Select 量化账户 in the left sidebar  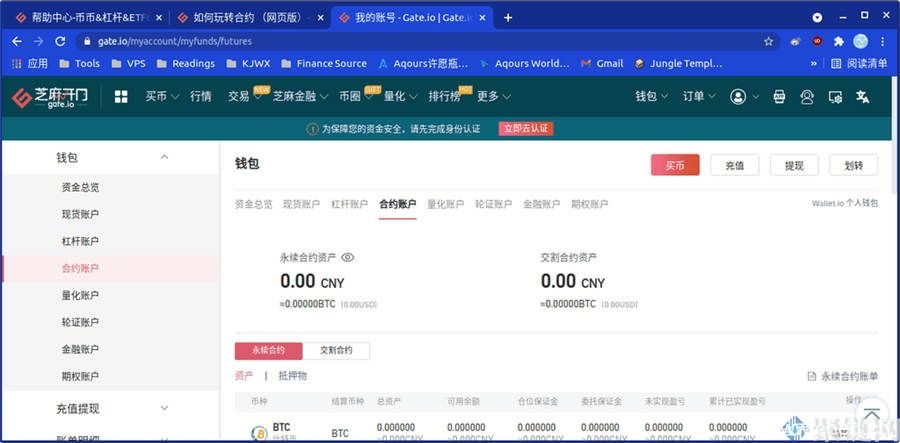(80, 296)
